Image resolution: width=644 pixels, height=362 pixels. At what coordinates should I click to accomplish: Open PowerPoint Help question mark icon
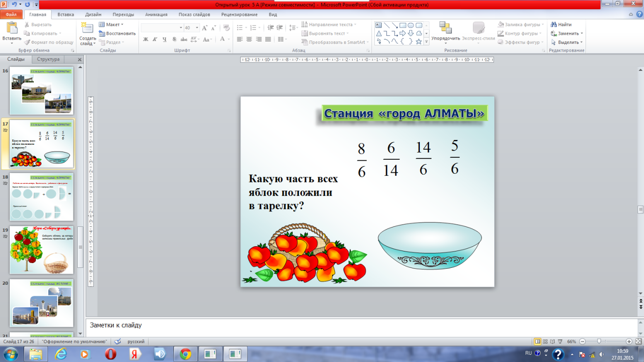(639, 14)
